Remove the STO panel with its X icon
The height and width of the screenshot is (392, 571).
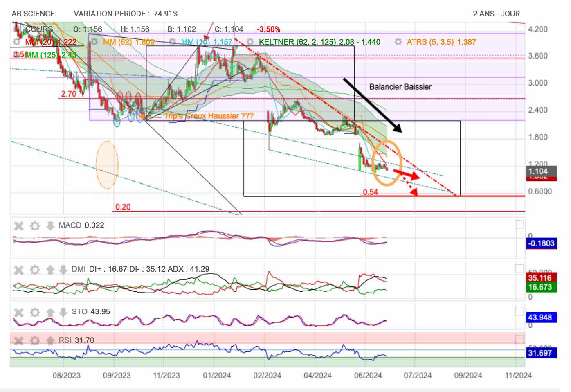point(19,312)
